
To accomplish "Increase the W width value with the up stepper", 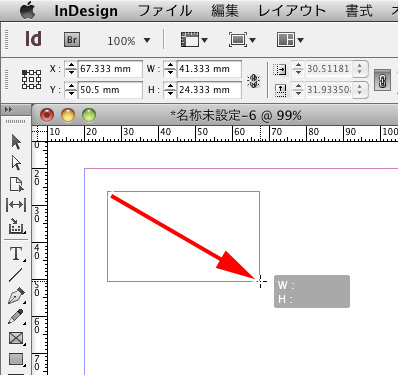I will [170, 66].
